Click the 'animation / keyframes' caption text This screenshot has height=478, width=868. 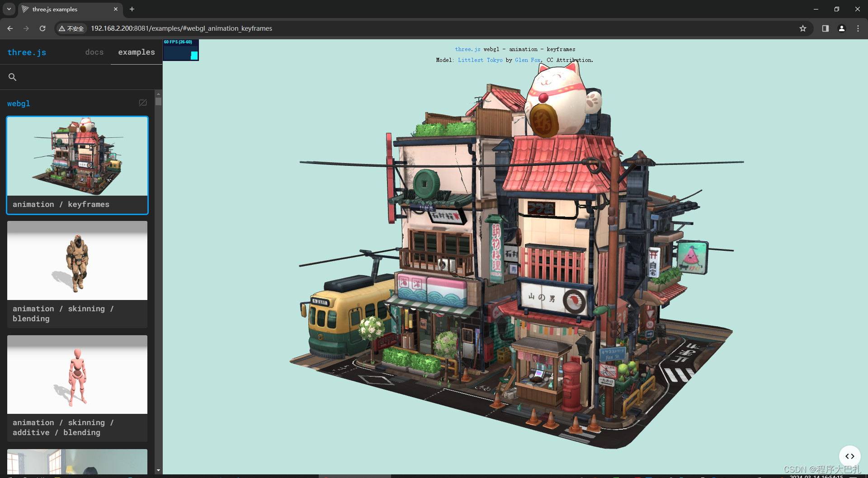[61, 205]
